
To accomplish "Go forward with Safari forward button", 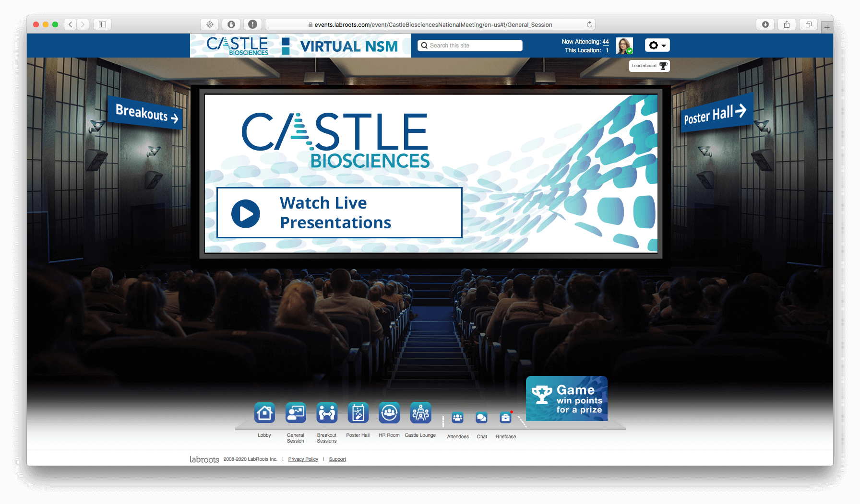I will tap(83, 24).
